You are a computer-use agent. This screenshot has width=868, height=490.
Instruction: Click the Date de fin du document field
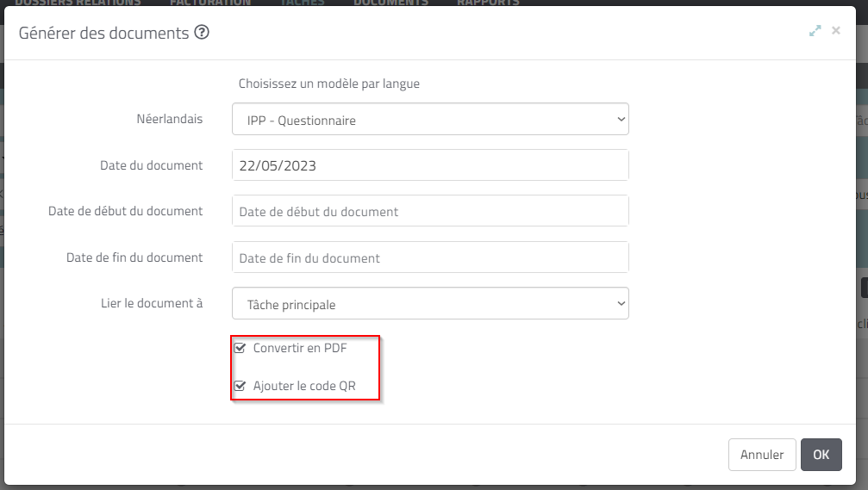(430, 257)
